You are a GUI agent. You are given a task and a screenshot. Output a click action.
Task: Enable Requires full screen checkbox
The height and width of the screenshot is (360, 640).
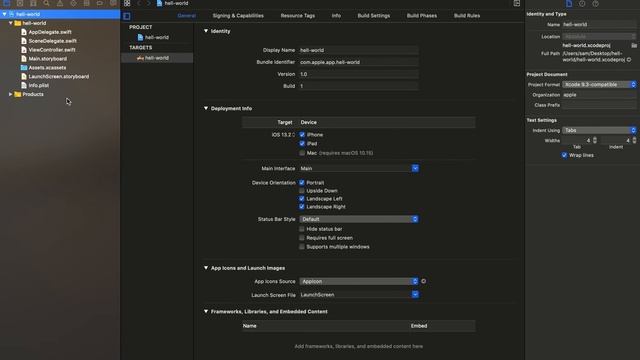tap(302, 238)
